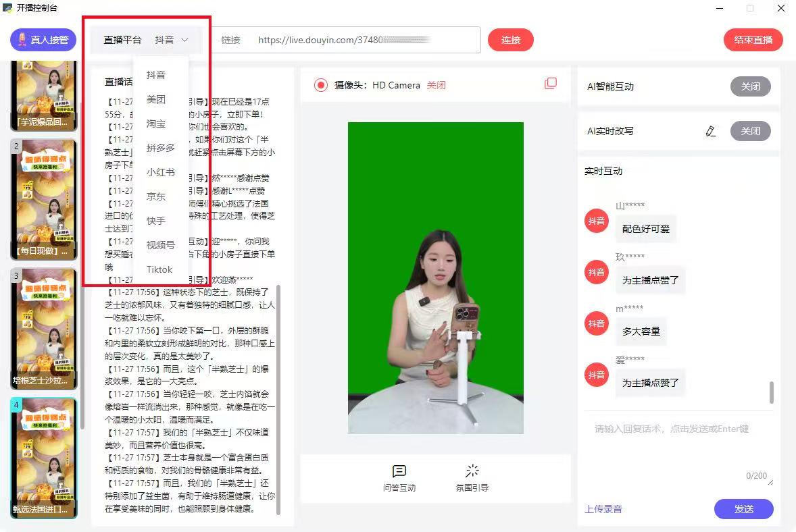The height and width of the screenshot is (532, 796).
Task: Click the pop-out window icon above video
Action: tap(551, 83)
